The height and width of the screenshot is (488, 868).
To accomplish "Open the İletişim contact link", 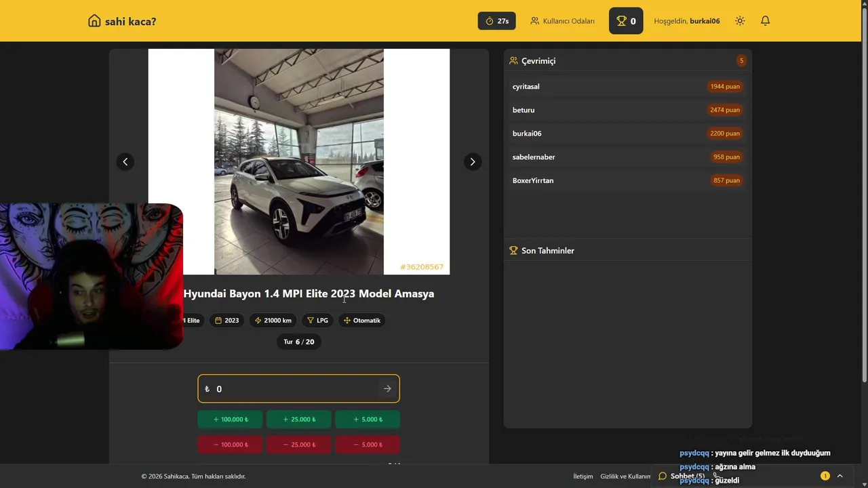I will click(x=583, y=476).
